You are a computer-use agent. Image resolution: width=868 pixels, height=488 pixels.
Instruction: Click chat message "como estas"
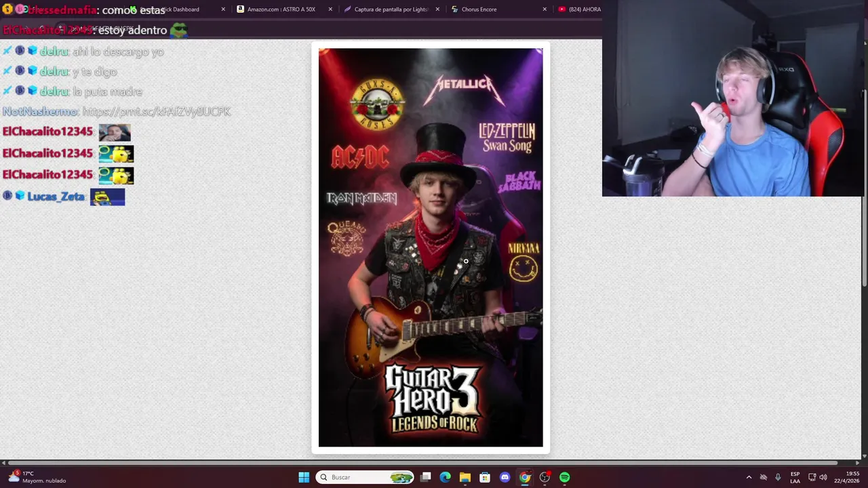pyautogui.click(x=134, y=10)
